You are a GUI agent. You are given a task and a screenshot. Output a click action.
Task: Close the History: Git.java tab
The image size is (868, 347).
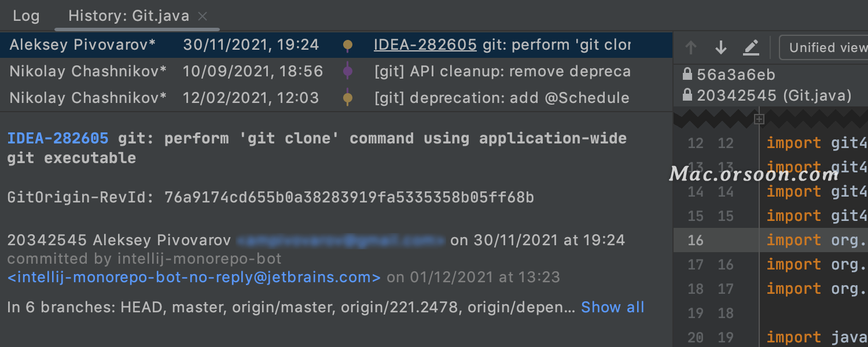(203, 16)
